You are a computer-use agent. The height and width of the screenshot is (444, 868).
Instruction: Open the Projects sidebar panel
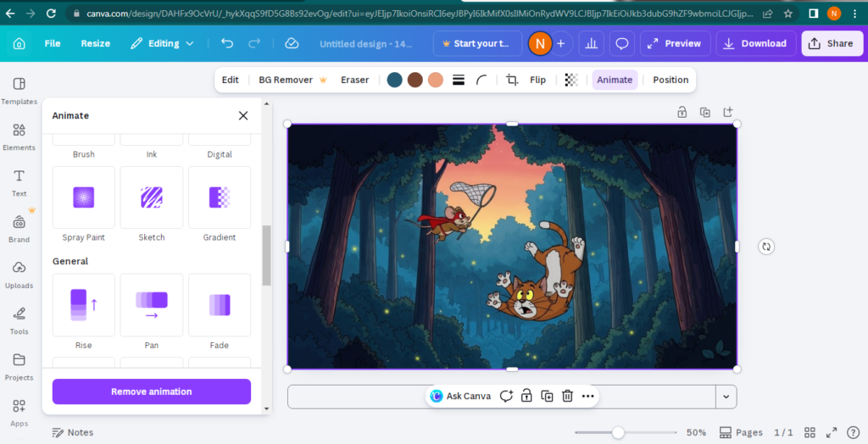(x=19, y=367)
